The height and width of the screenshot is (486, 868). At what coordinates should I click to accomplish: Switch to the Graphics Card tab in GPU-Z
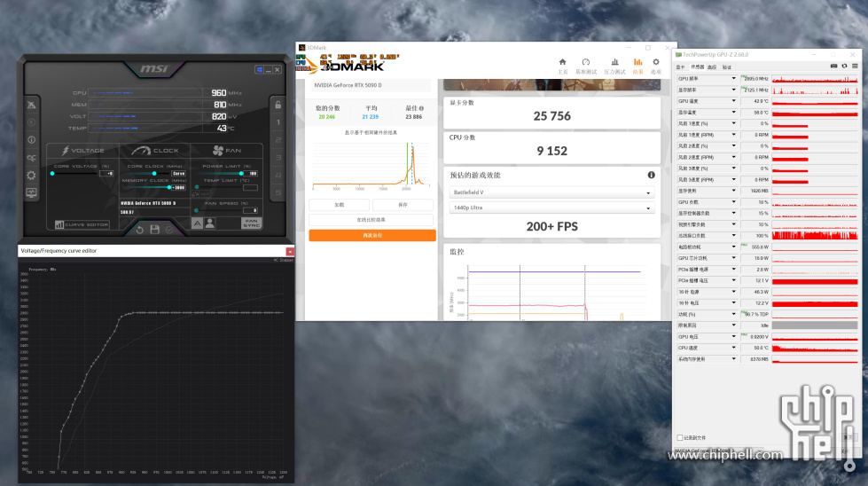[x=680, y=67]
